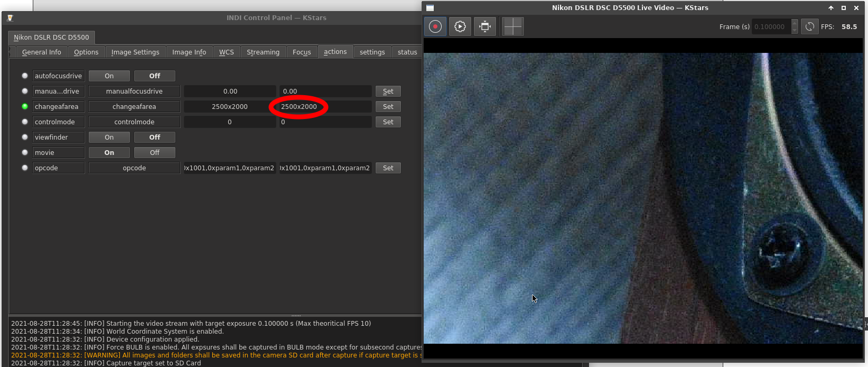868x367 pixels.
Task: Go to the Image Info tab
Action: 189,52
